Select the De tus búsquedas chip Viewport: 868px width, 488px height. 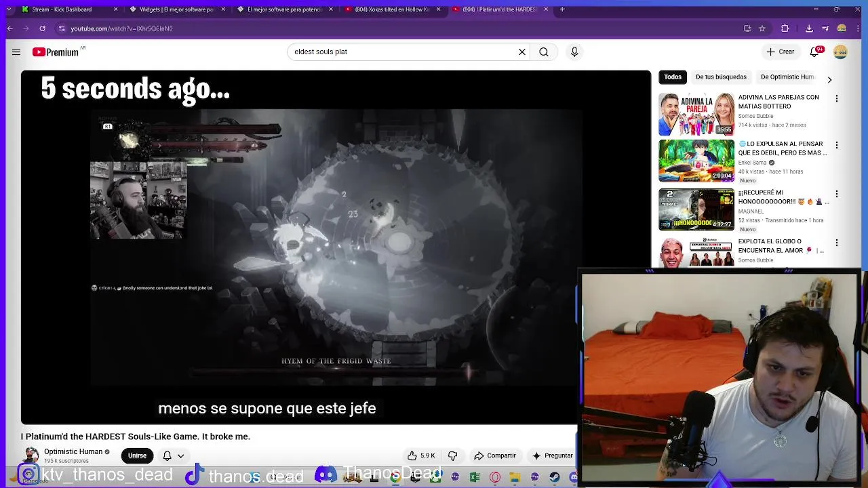pyautogui.click(x=721, y=77)
